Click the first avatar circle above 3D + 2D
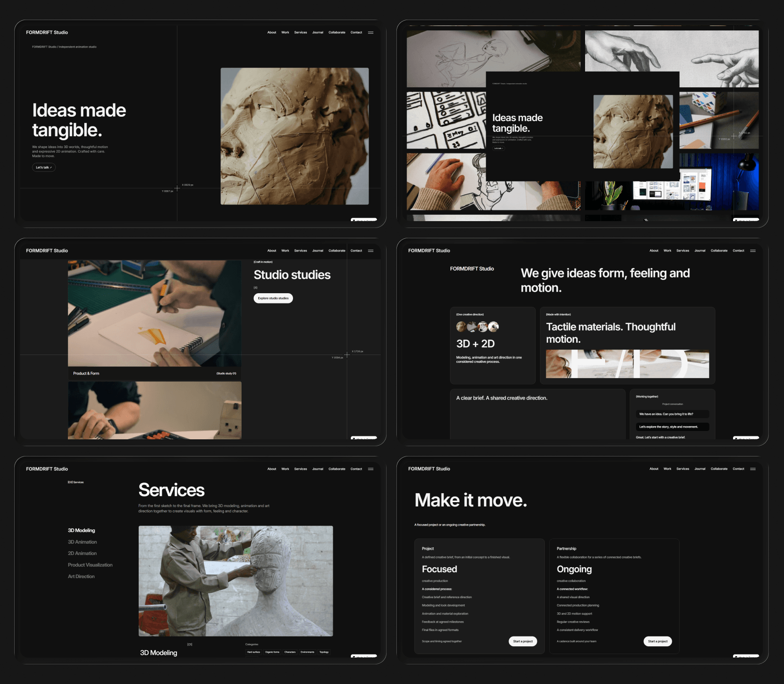This screenshot has height=684, width=784. tap(461, 327)
